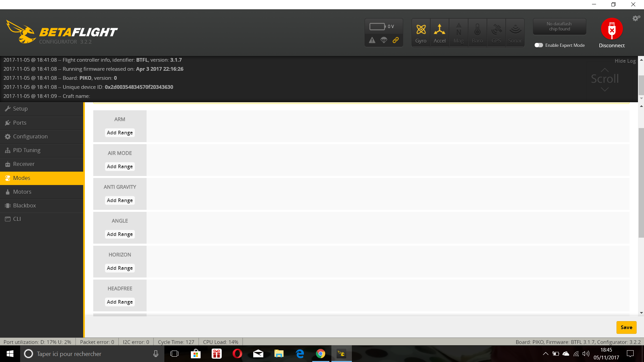Click the yellow link status icon
The height and width of the screenshot is (362, 644).
click(x=396, y=40)
